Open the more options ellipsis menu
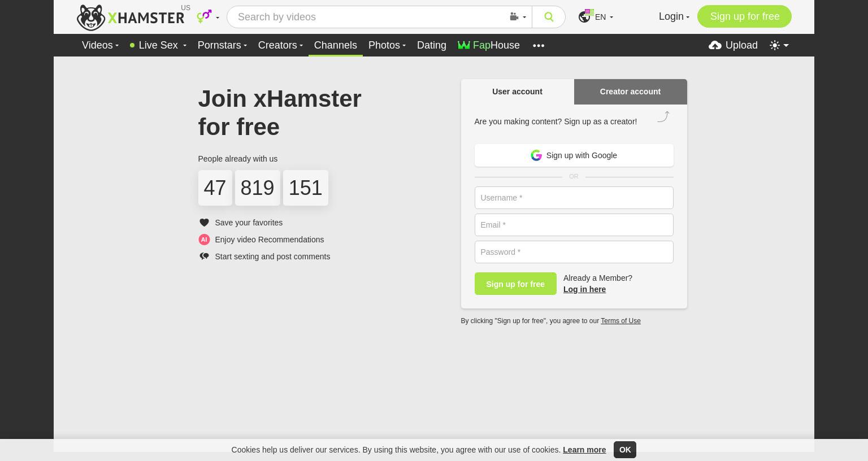Screen dimensions: 868x461 539,45
